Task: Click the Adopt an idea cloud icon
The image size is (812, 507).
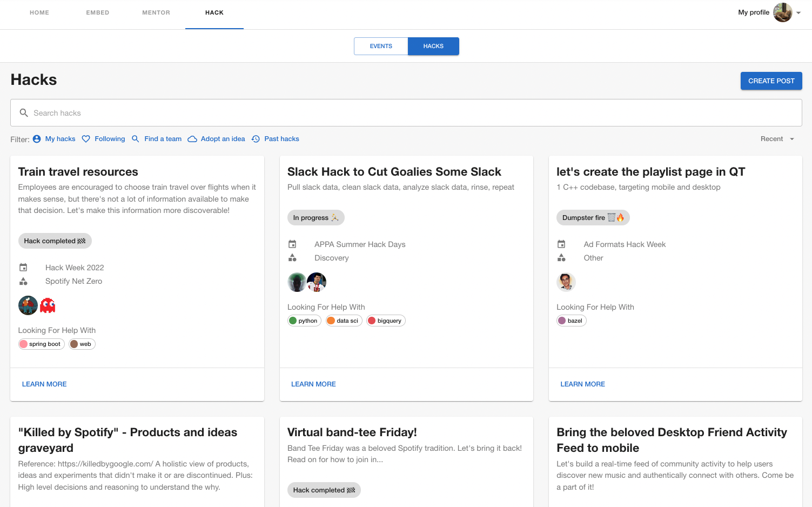Action: [x=192, y=139]
